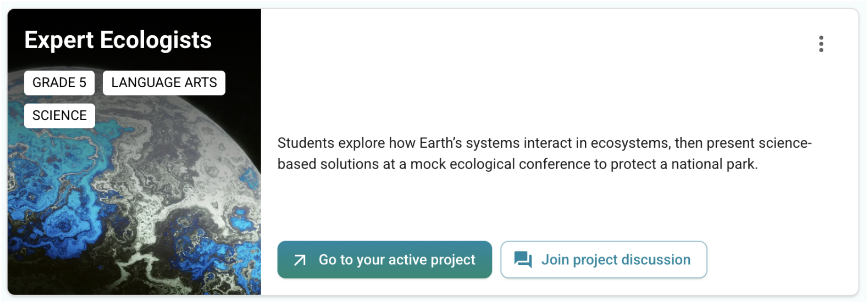Click the description line starting "Students explore"
The image size is (868, 305).
tap(544, 143)
